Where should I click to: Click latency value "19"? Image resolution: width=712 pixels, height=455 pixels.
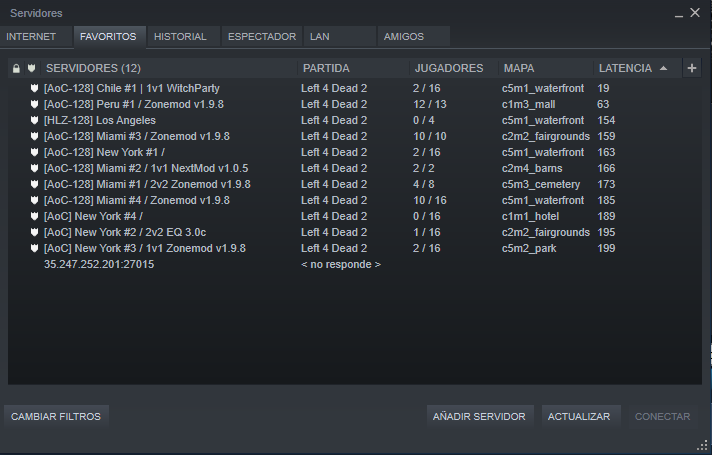click(x=603, y=88)
